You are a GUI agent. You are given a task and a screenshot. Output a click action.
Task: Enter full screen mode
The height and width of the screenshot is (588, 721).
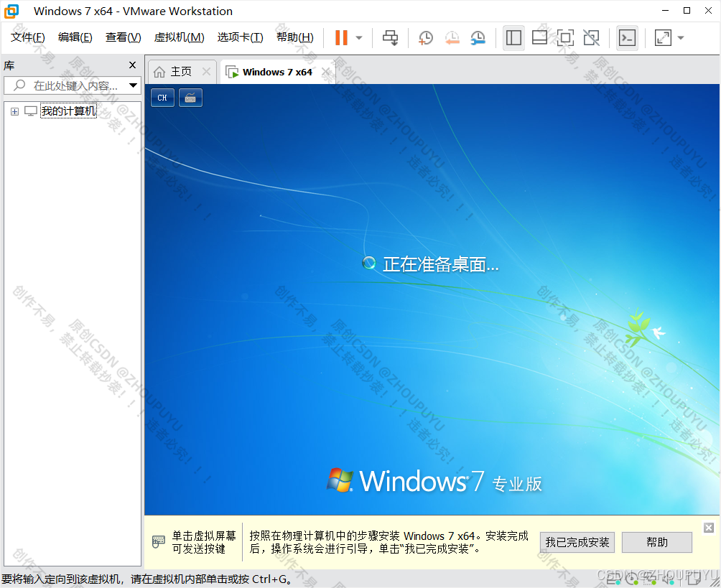(565, 38)
